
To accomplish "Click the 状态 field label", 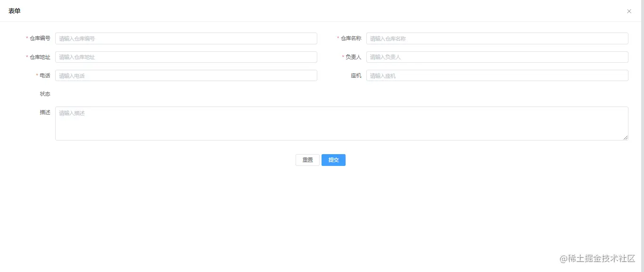I will click(45, 94).
